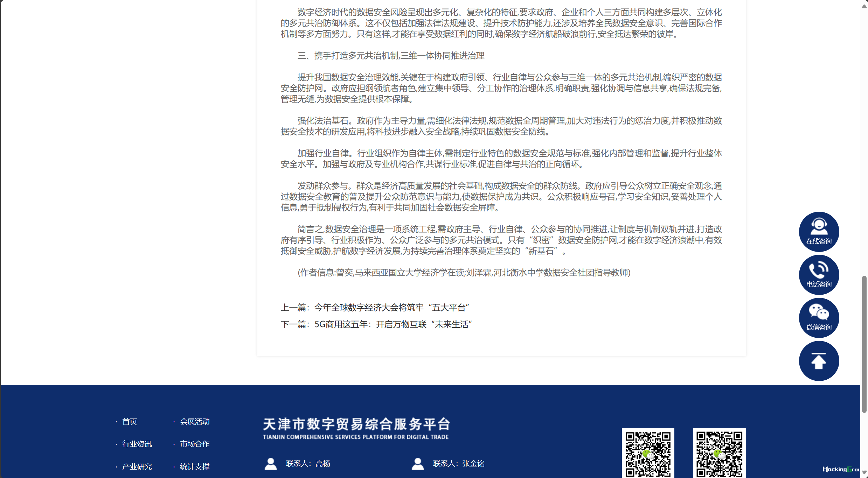Click the scrollbar down arrow
This screenshot has width=868, height=478.
[864, 472]
